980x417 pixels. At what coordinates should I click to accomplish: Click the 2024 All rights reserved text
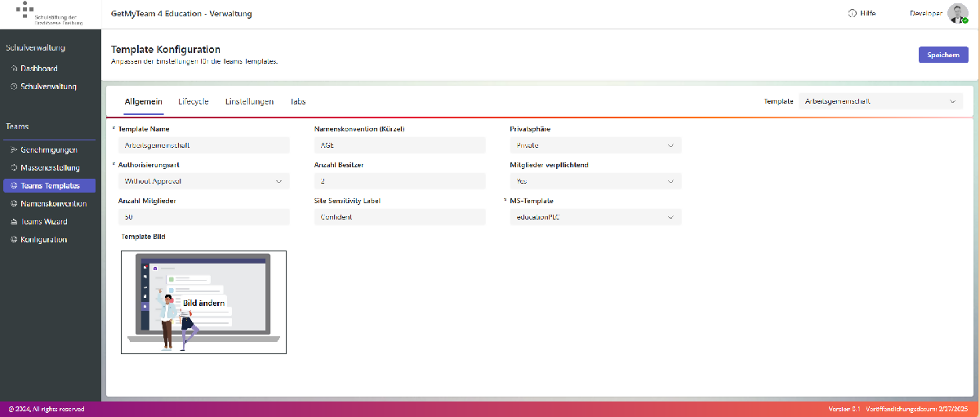46,409
